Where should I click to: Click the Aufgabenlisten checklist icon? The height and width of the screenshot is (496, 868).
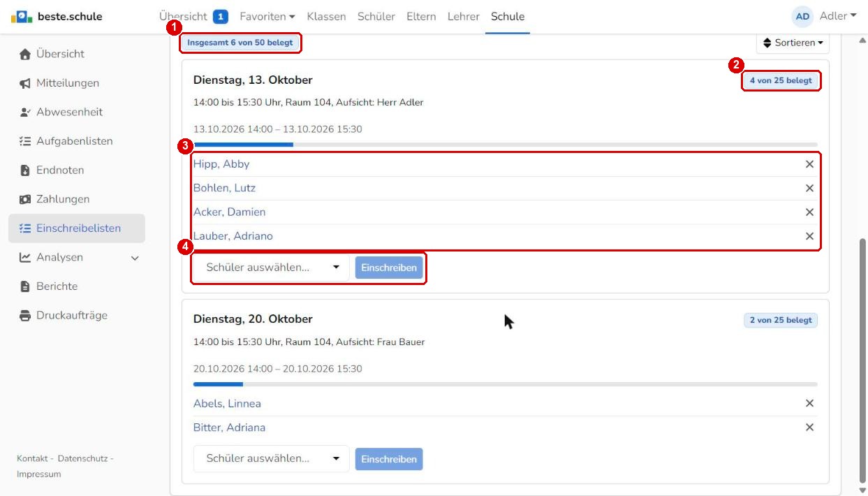[x=25, y=141]
